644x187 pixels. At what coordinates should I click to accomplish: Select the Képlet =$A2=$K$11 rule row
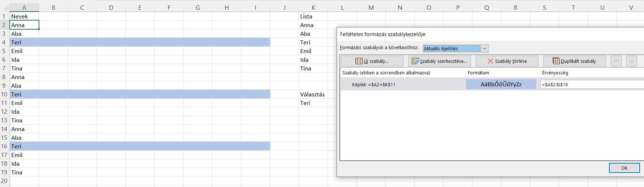[403, 84]
